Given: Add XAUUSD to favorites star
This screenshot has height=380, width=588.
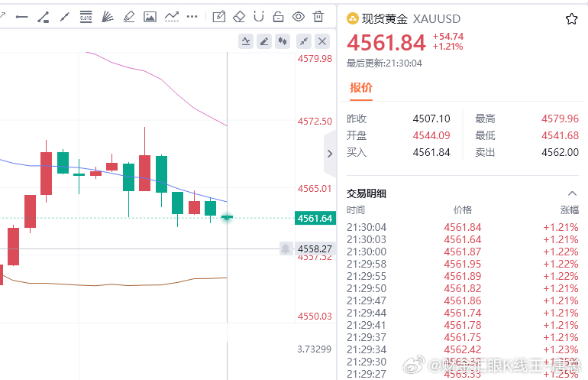Looking at the screenshot, I should point(571,19).
